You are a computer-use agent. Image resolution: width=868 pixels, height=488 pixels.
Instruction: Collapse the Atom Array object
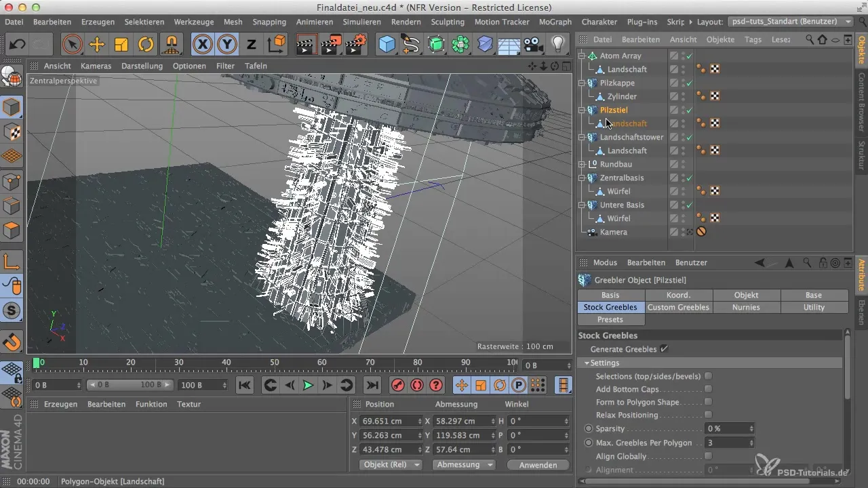(581, 56)
